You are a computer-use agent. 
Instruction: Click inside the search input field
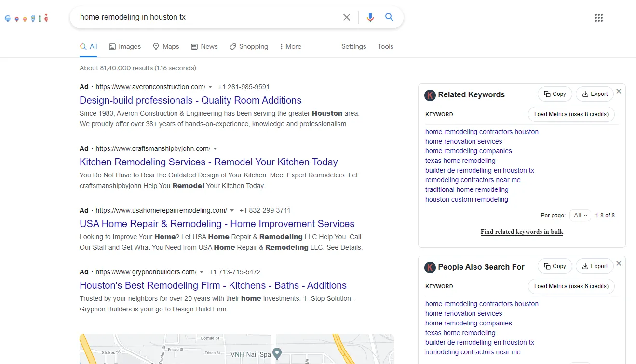(x=207, y=17)
